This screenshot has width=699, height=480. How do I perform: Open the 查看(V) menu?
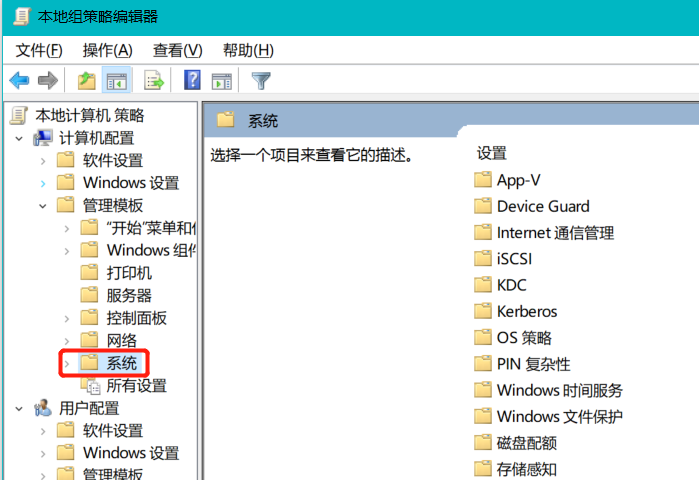(177, 50)
